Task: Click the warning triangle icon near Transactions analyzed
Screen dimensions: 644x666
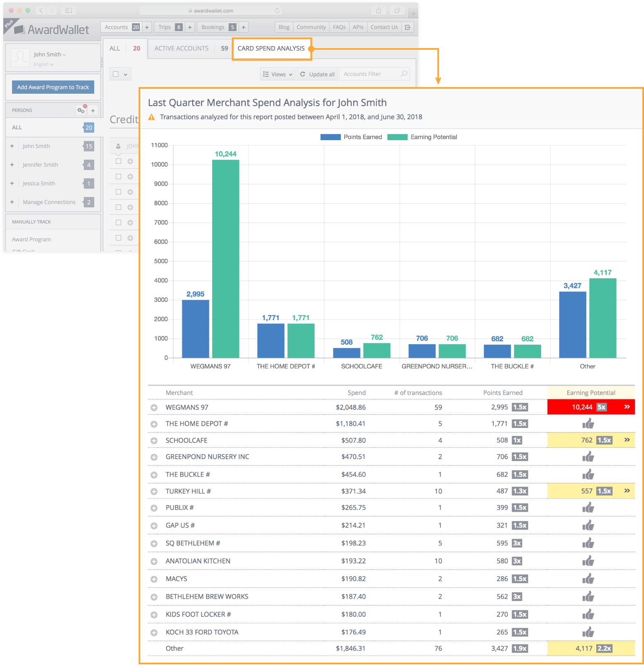Action: [152, 117]
